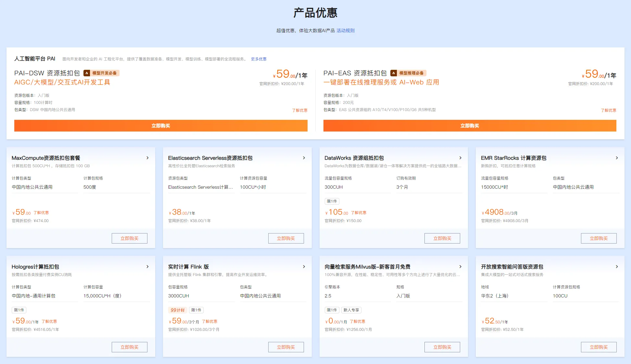Select 15,000CU*H(度) capacity
This screenshot has width=631, height=364.
click(102, 296)
